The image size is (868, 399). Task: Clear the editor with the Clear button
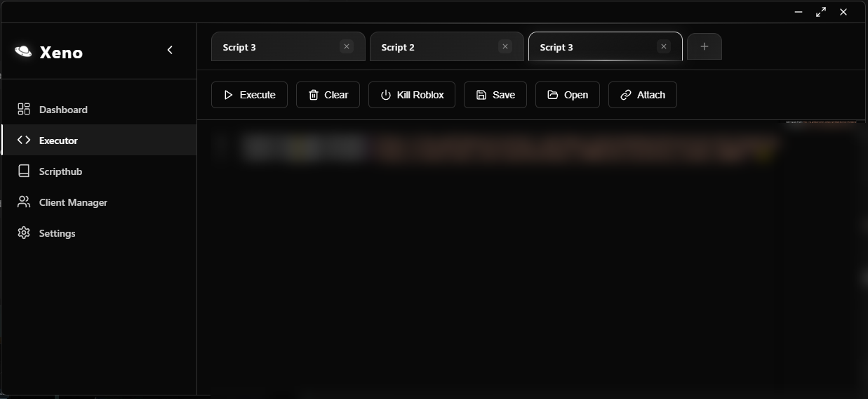pyautogui.click(x=328, y=95)
